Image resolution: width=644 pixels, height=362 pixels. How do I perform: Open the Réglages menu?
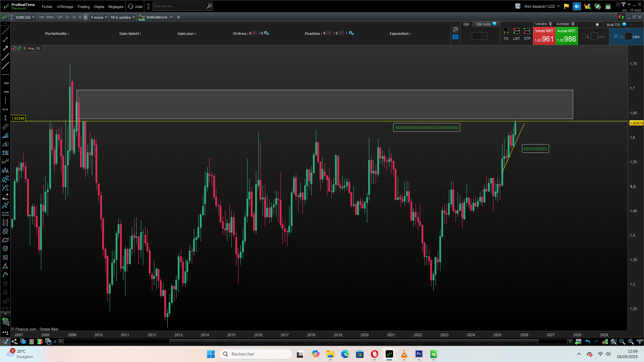(x=116, y=7)
